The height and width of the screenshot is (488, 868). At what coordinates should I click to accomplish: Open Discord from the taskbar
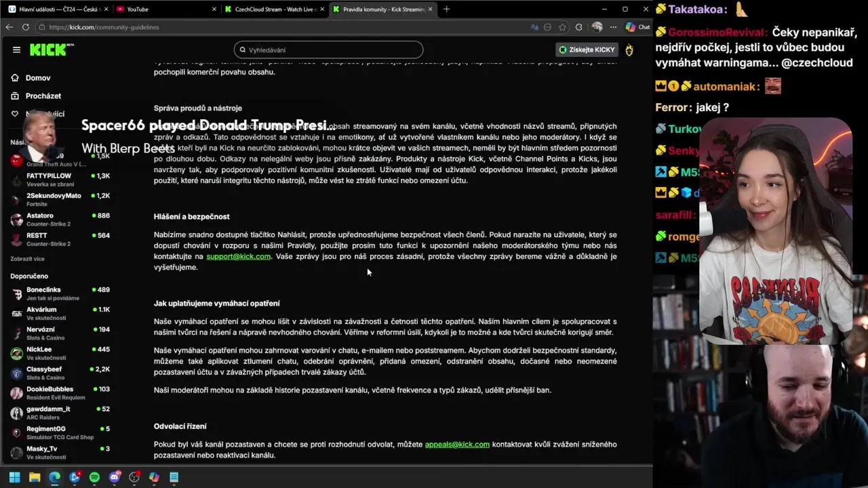tap(115, 477)
